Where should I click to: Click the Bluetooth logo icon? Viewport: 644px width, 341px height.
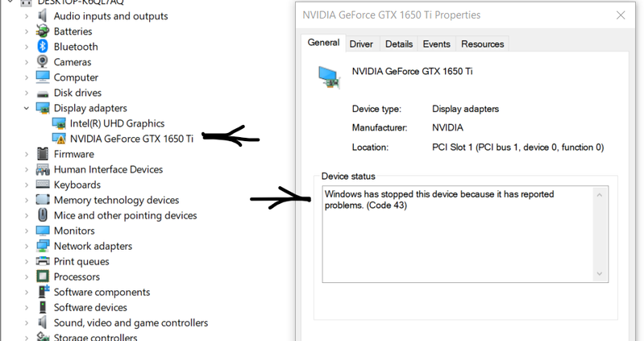(42, 47)
